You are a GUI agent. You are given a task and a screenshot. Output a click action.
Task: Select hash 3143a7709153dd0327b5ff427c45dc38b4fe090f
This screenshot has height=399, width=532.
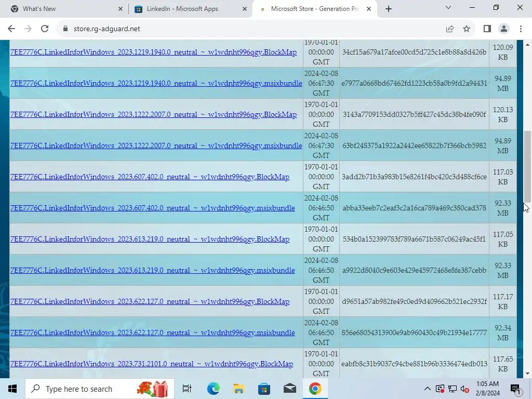pos(414,114)
